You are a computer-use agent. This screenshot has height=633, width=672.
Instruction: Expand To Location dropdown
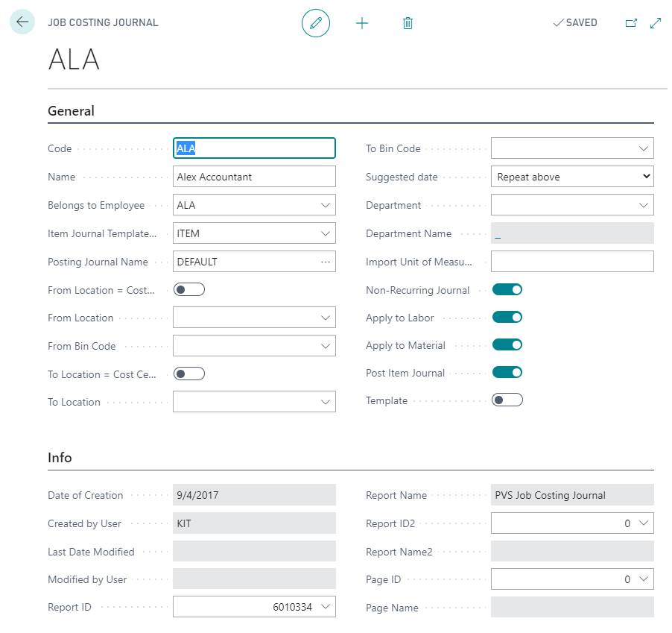pos(326,402)
